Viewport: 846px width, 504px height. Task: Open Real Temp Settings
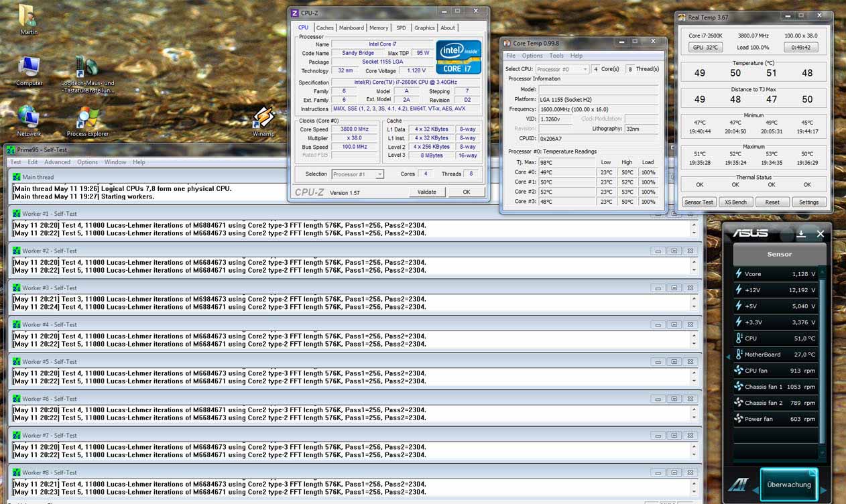pos(808,202)
